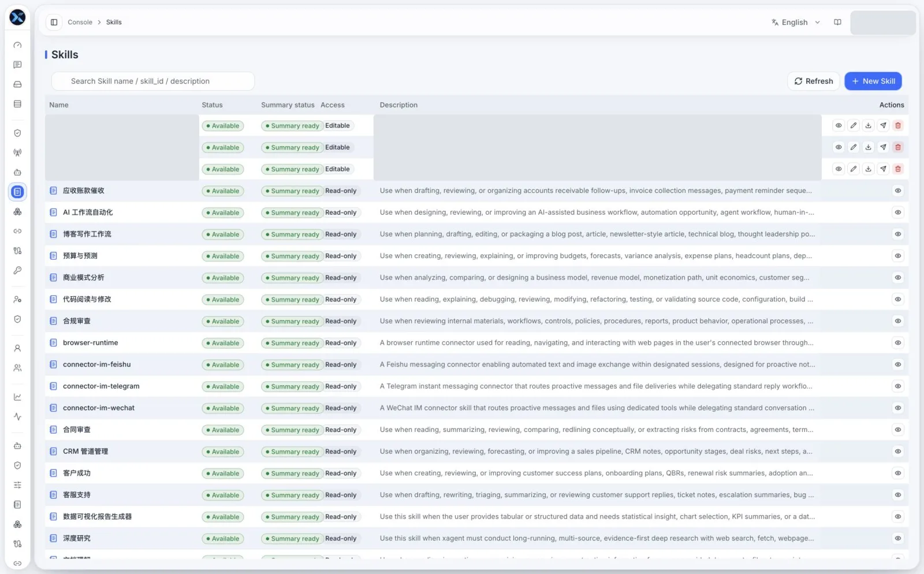The width and height of the screenshot is (924, 574).
Task: Open the dashboard gauge icon in sidebar
Action: 17,45
